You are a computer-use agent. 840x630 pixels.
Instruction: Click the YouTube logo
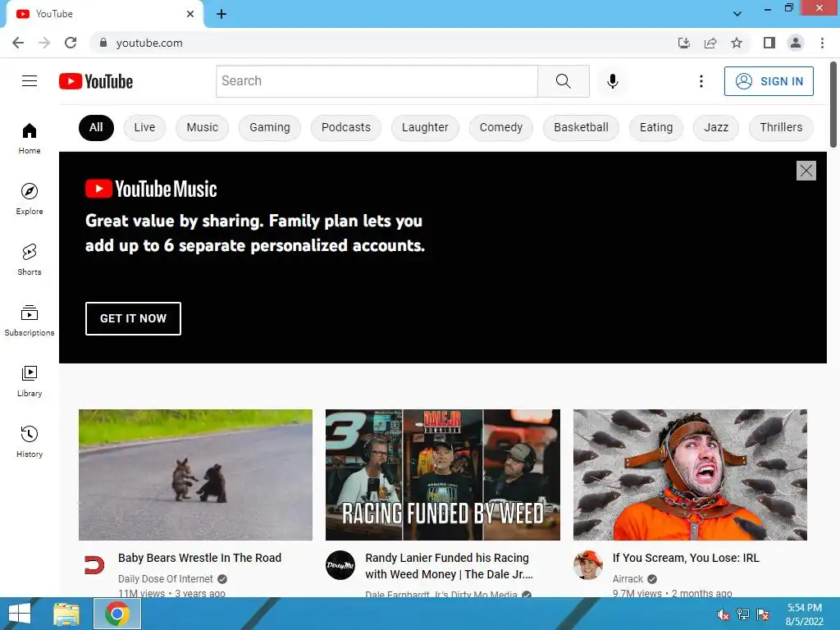point(96,81)
